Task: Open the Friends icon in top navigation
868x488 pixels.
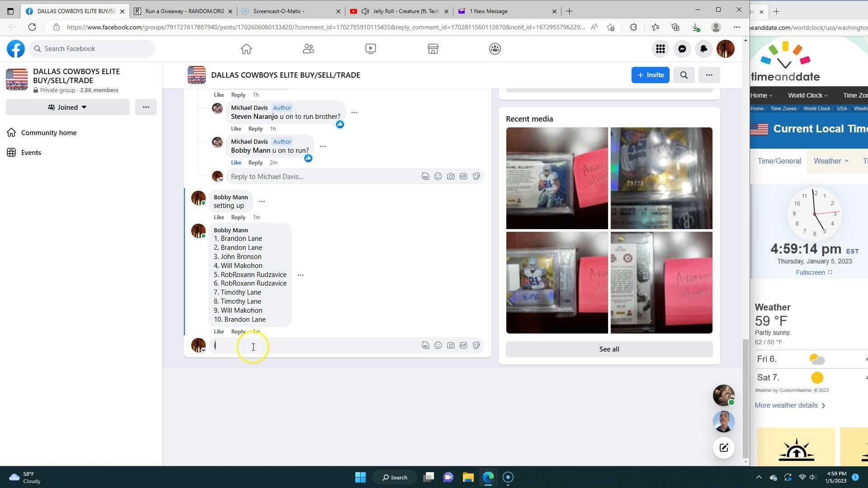Action: (x=308, y=49)
